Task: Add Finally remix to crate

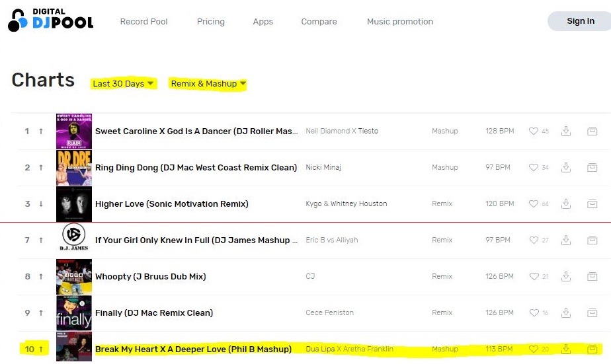Action: pos(592,312)
